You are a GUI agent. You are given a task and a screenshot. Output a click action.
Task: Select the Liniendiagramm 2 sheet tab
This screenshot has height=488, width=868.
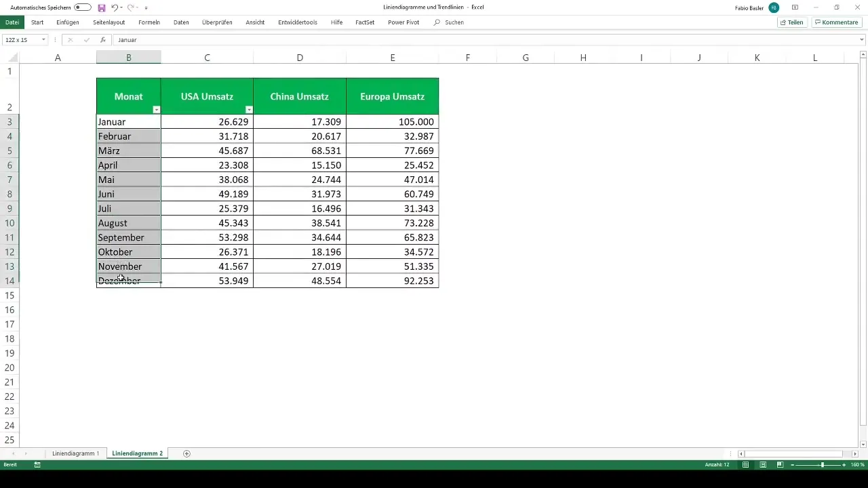138,453
